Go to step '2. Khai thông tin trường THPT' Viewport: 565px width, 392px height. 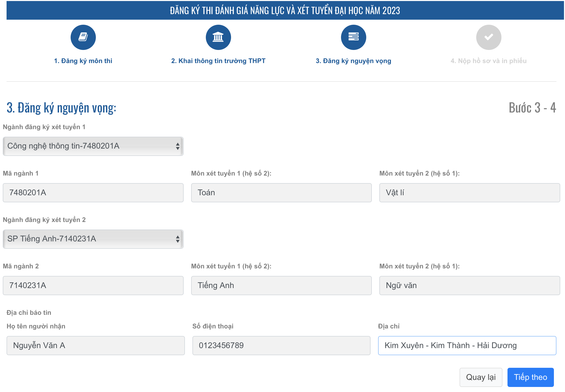click(218, 61)
